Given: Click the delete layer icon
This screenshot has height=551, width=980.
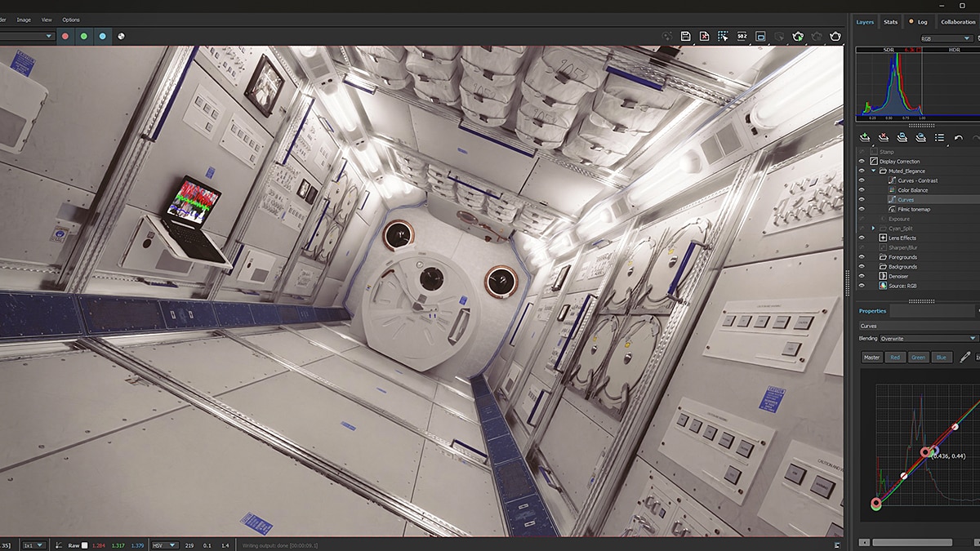Looking at the screenshot, I should (884, 138).
